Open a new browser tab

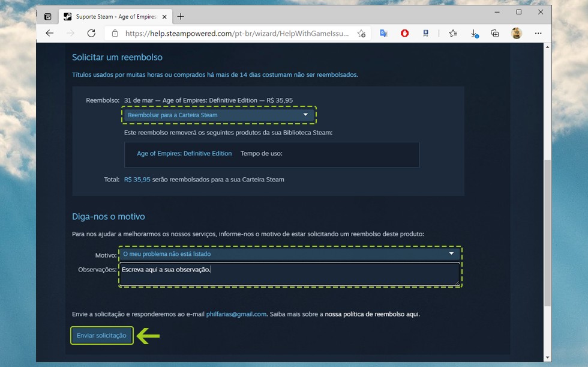pos(181,16)
